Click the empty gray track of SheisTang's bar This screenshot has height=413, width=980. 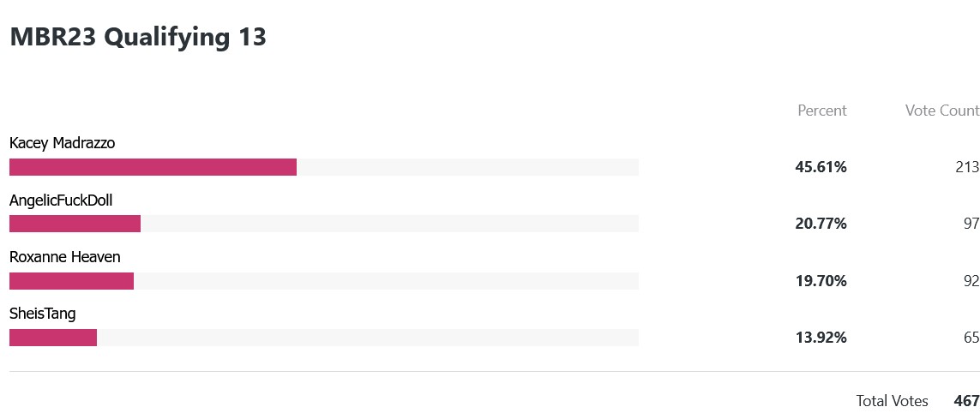pos(368,338)
